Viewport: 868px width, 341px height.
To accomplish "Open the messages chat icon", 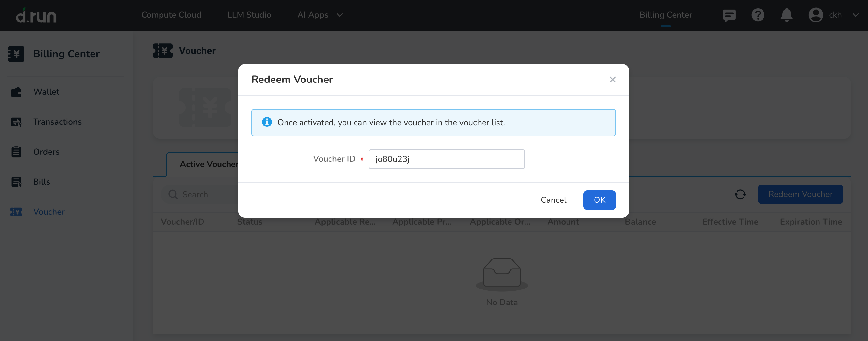I will point(729,15).
